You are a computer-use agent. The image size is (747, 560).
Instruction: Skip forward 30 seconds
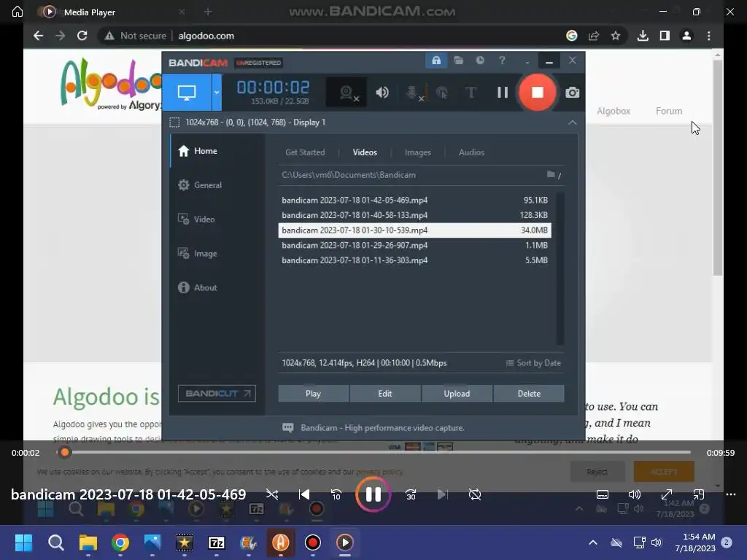coord(411,495)
